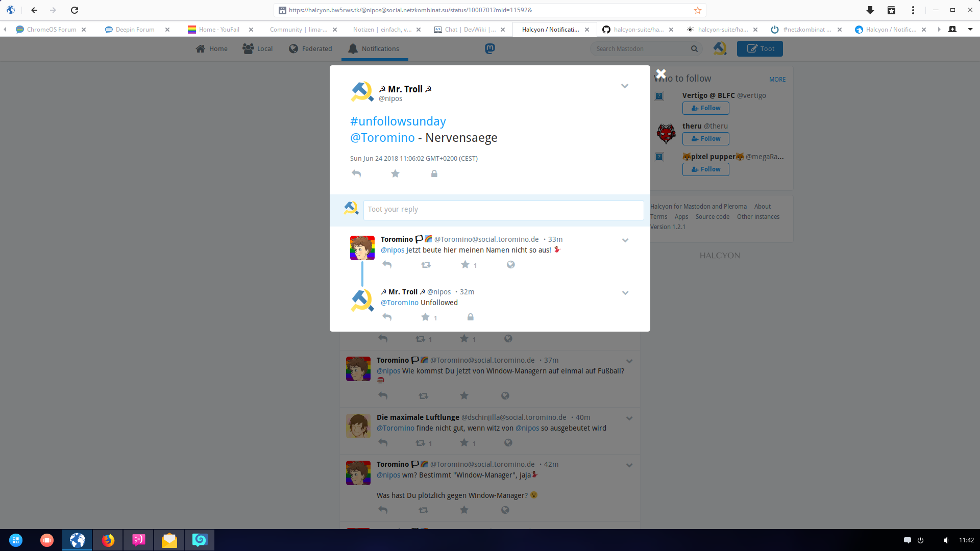980x551 pixels.
Task: Click the search magnifier icon
Action: pyautogui.click(x=694, y=48)
